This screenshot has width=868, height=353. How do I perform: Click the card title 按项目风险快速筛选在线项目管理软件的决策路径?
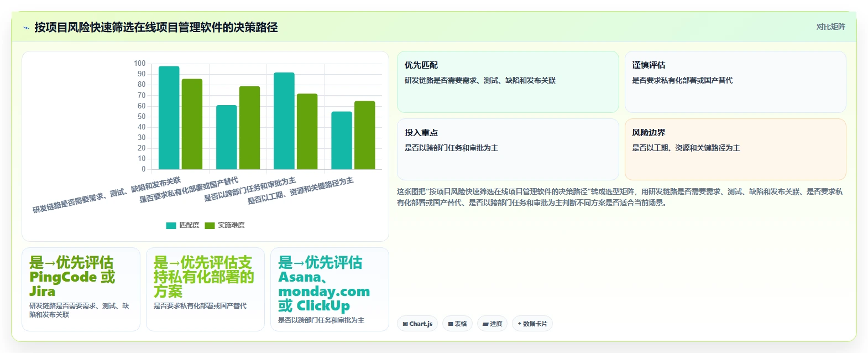(x=156, y=27)
